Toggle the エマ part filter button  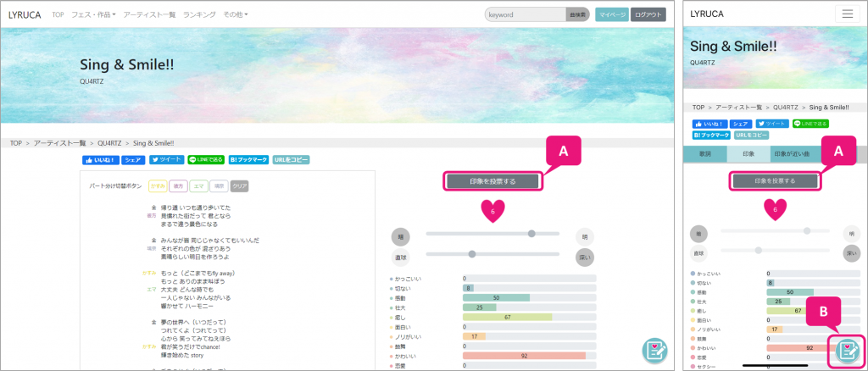point(199,185)
